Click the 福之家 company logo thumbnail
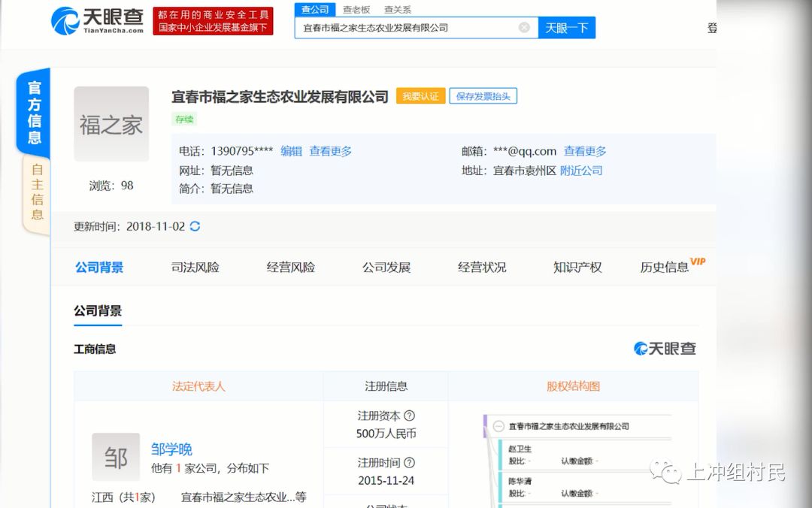Screen dimensions: 812x508 pos(111,124)
